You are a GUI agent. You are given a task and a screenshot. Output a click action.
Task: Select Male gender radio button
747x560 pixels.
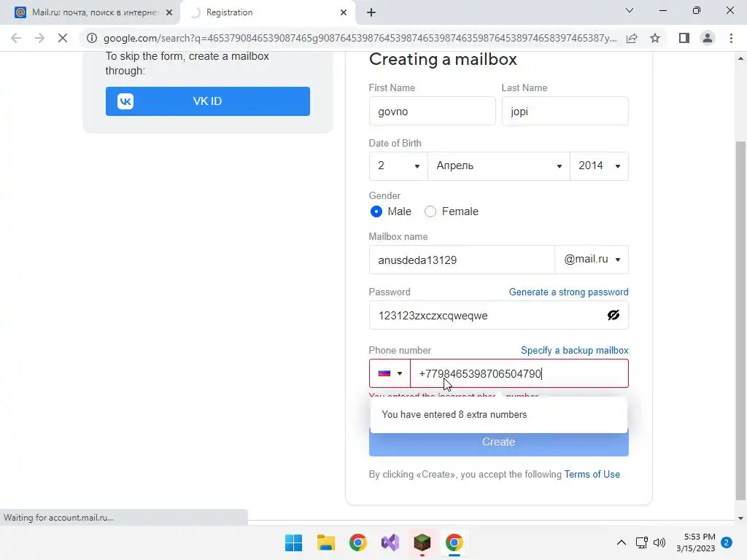click(376, 211)
